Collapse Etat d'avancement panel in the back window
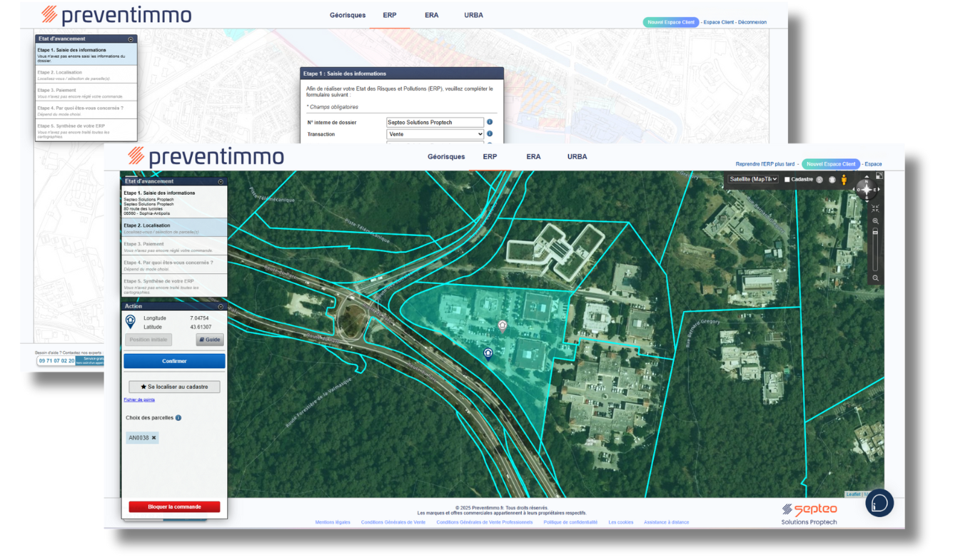Screen dimensions: 953x560 (x=131, y=39)
